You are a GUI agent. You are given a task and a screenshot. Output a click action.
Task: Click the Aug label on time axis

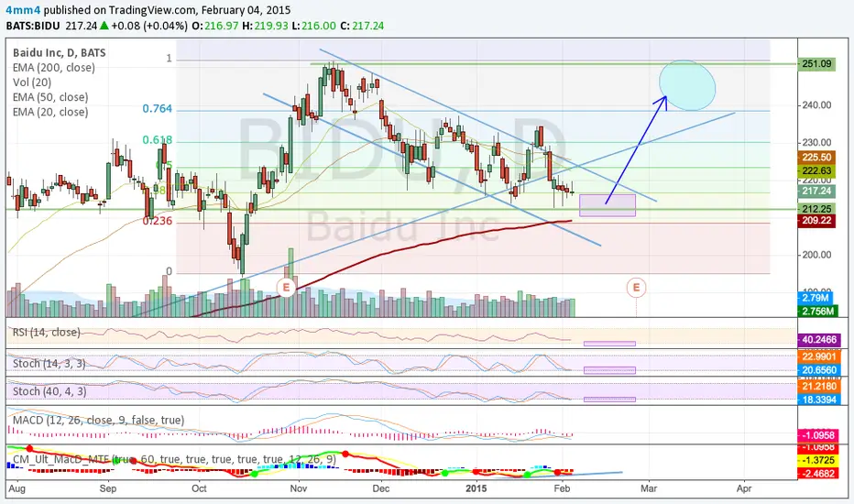[16, 488]
